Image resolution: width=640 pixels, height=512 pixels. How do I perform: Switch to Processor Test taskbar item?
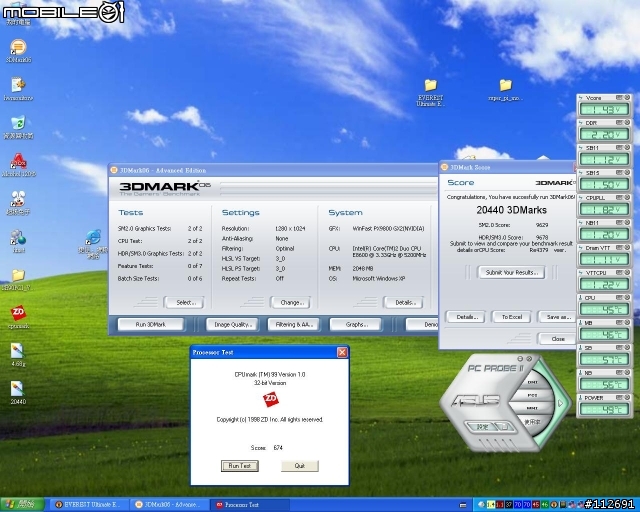[x=250, y=505]
